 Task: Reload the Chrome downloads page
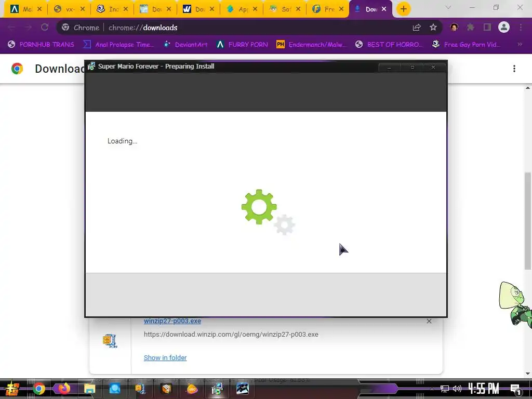(x=45, y=27)
